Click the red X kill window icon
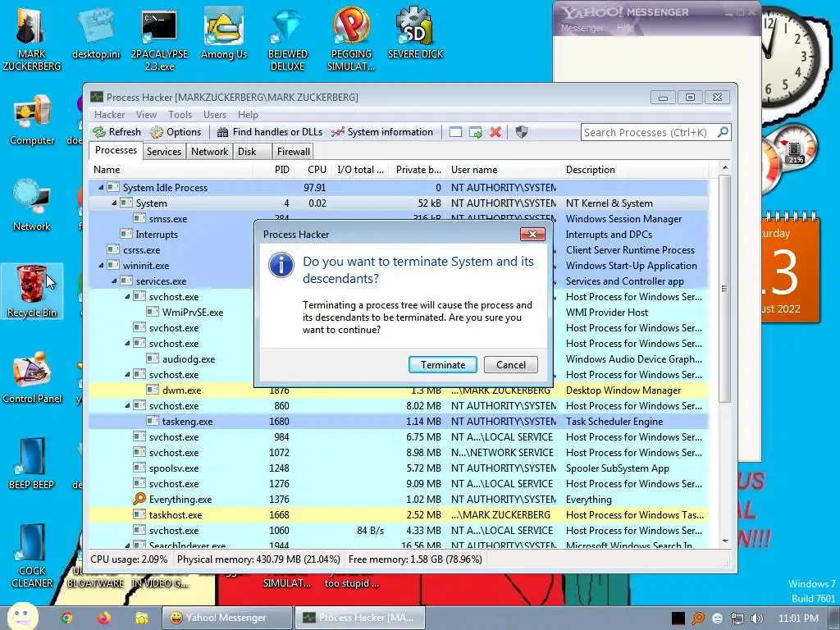 (x=495, y=132)
